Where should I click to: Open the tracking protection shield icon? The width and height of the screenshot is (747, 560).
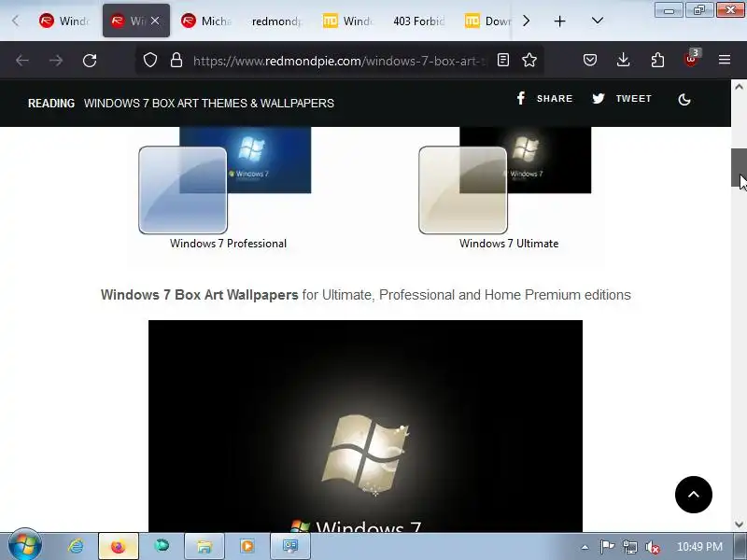click(x=150, y=60)
